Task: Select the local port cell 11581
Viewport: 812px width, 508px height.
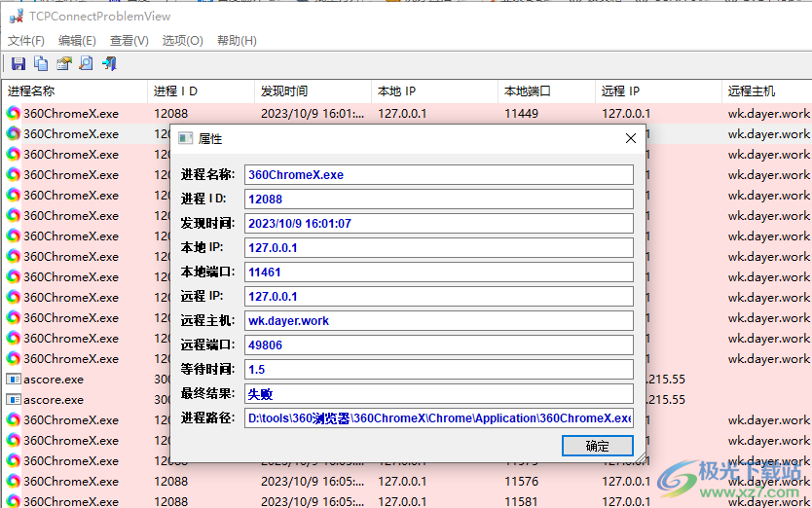Action: coord(522,501)
